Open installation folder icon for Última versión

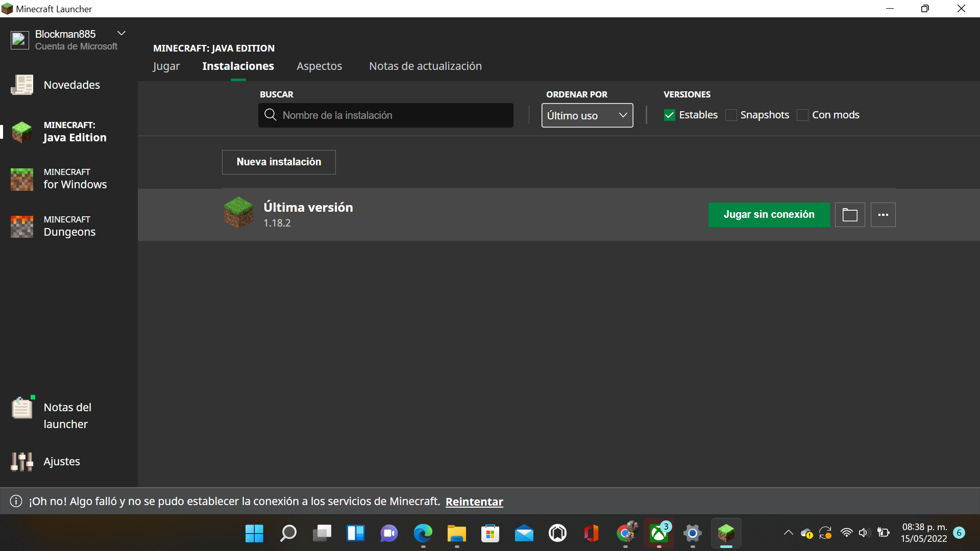click(x=850, y=215)
